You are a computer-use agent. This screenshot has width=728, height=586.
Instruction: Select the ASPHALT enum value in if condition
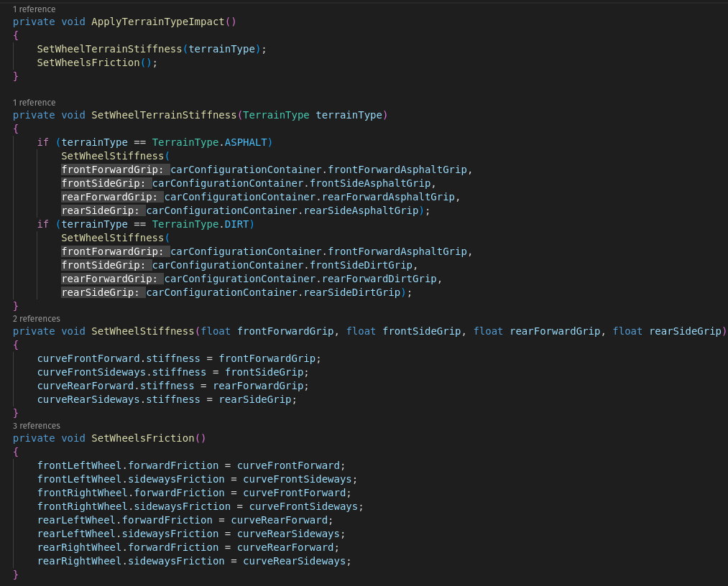click(x=249, y=142)
